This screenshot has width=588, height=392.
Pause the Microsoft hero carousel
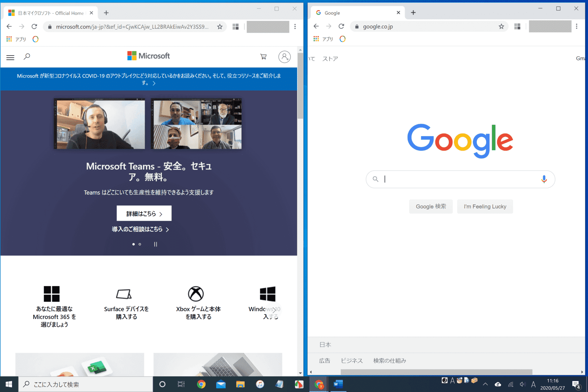(x=156, y=244)
